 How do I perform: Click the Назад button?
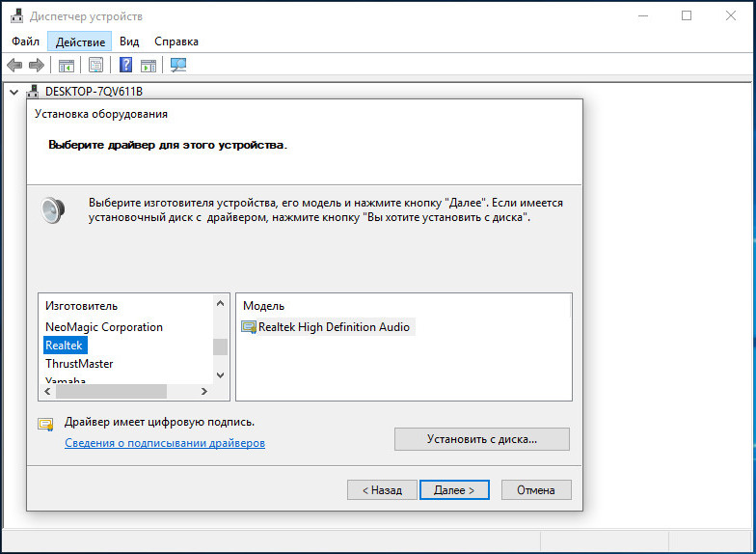point(382,490)
